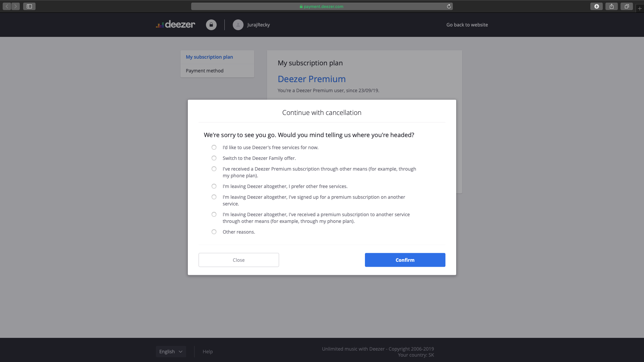Click the payment.deezer.com address bar
This screenshot has width=644, height=362.
pyautogui.click(x=322, y=6)
